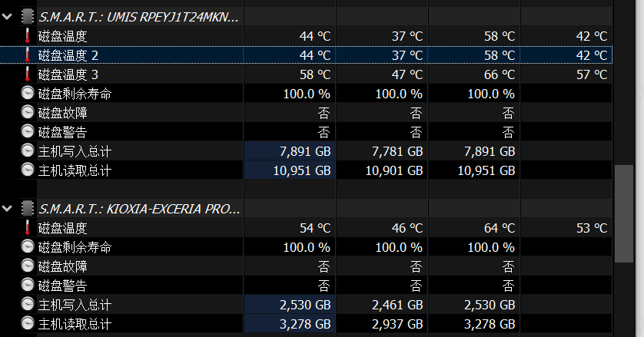Click thermometer icon of KIOXIA 磁盘温度 row
The width and height of the screenshot is (644, 337).
[28, 228]
